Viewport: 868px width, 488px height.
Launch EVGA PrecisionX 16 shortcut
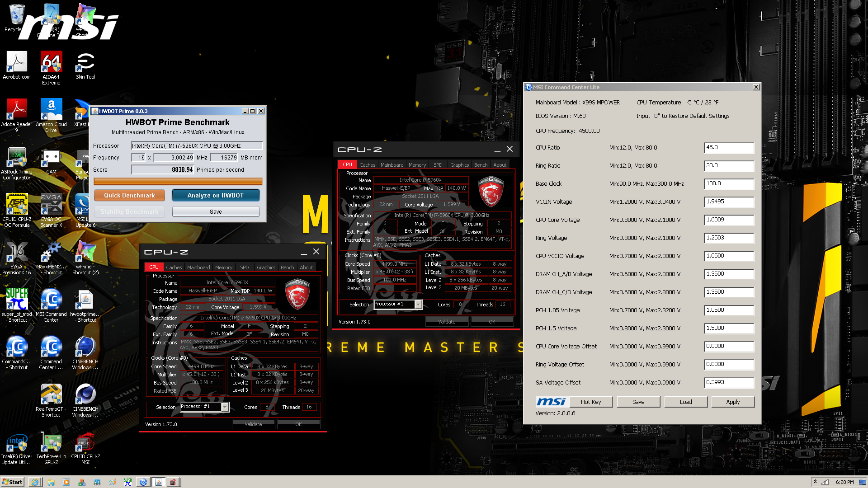point(17,258)
